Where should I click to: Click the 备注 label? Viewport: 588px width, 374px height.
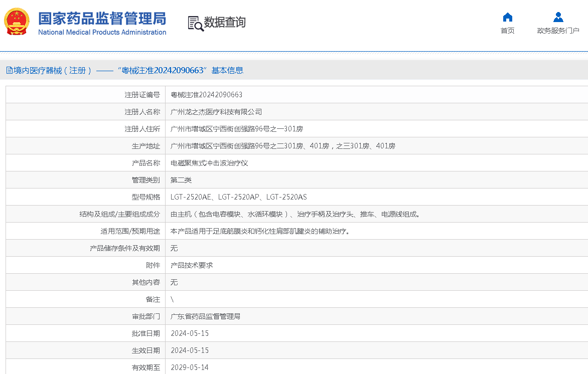click(x=153, y=299)
